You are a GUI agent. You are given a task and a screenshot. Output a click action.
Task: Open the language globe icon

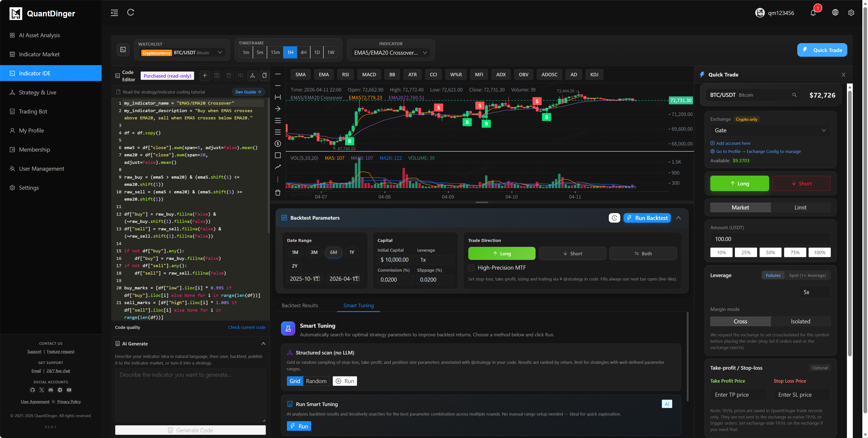(835, 12)
